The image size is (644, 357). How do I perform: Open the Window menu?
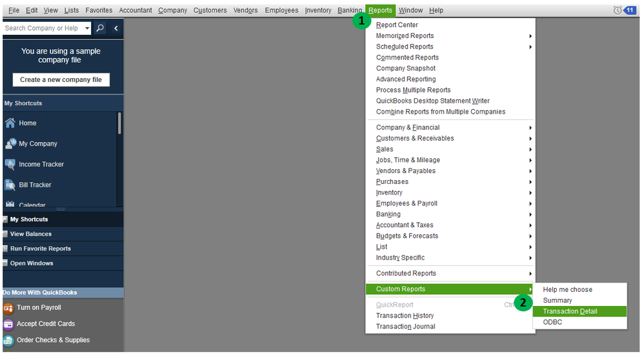410,10
